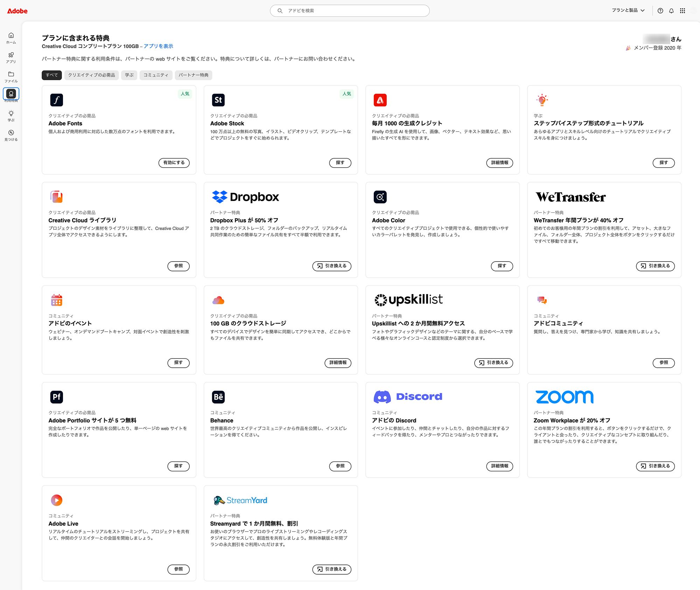Image resolution: width=700 pixels, height=590 pixels.
Task: Select the パートナー特典 filter tab
Action: [194, 75]
